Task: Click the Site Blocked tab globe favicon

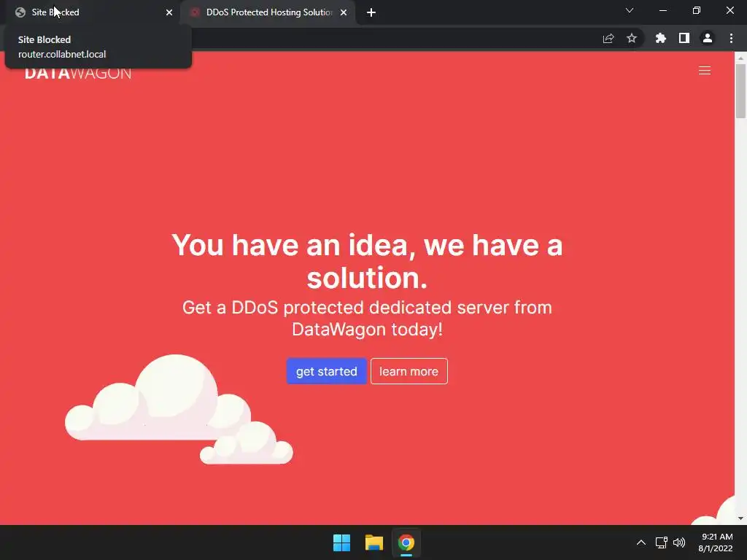Action: (20, 12)
